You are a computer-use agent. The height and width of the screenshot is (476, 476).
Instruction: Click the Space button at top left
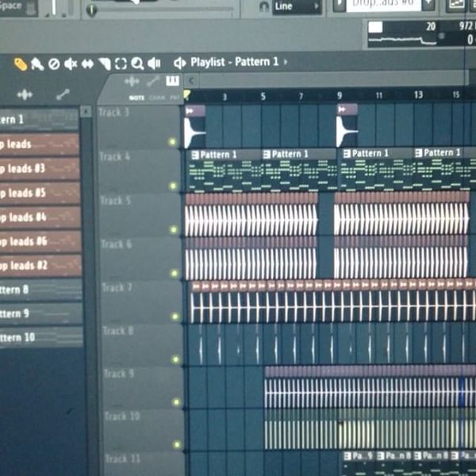tap(18, 7)
